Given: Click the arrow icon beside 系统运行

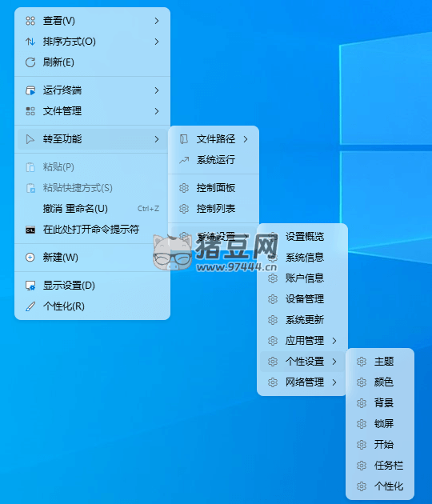Looking at the screenshot, I should [184, 160].
